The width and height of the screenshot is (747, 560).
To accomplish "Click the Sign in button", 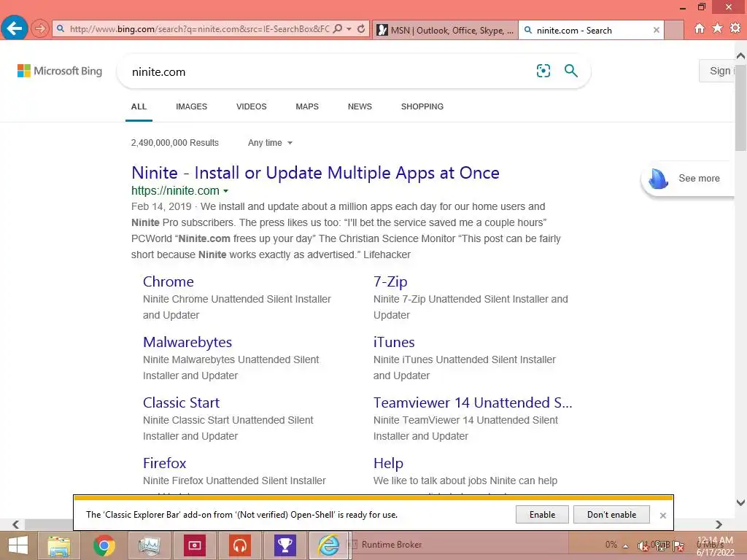I will point(718,71).
